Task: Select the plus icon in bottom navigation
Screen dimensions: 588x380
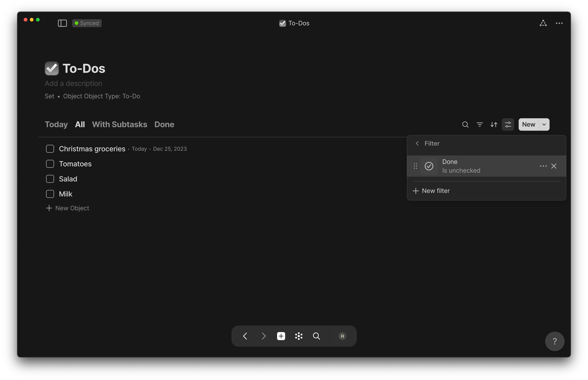Action: click(281, 336)
